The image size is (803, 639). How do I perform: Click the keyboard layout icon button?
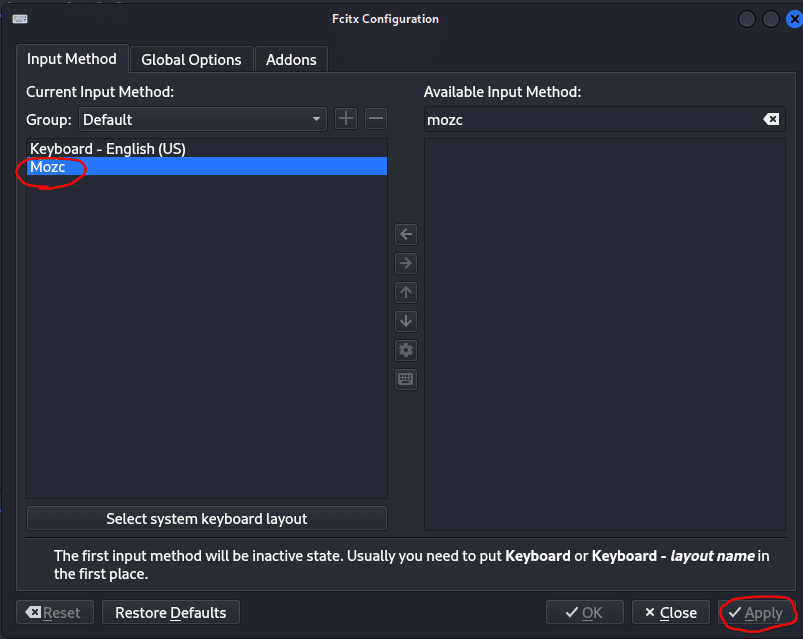(x=406, y=380)
